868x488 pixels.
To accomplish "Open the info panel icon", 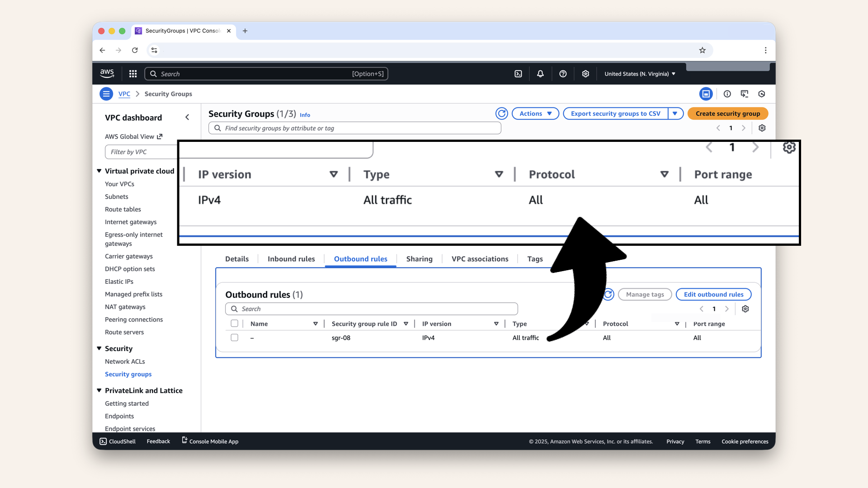I will [x=727, y=94].
